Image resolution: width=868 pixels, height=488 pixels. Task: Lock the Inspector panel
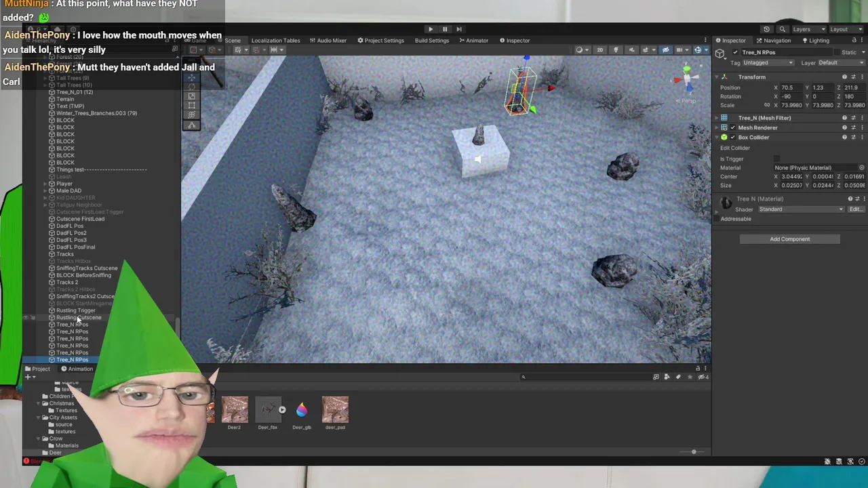click(854, 41)
